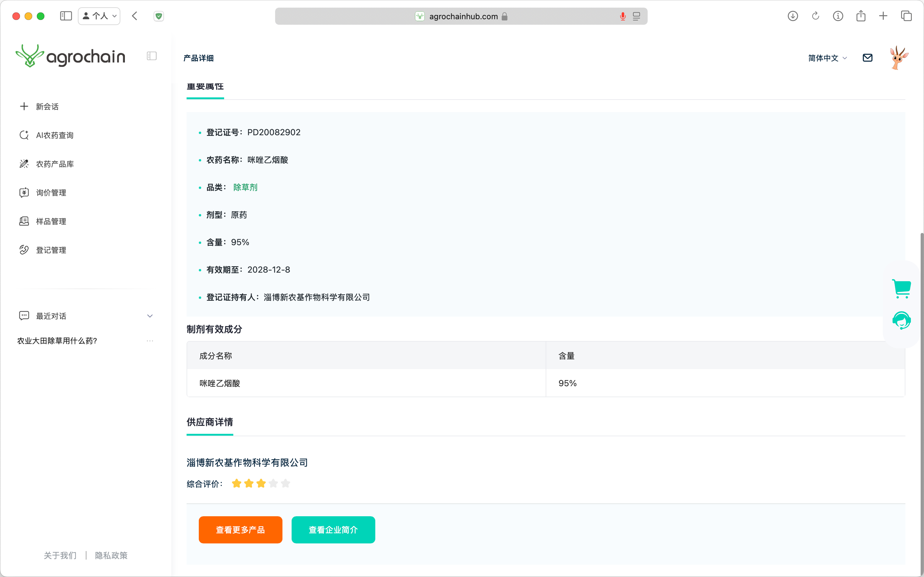Open the shopping cart floating icon
924x577 pixels.
[x=901, y=288]
